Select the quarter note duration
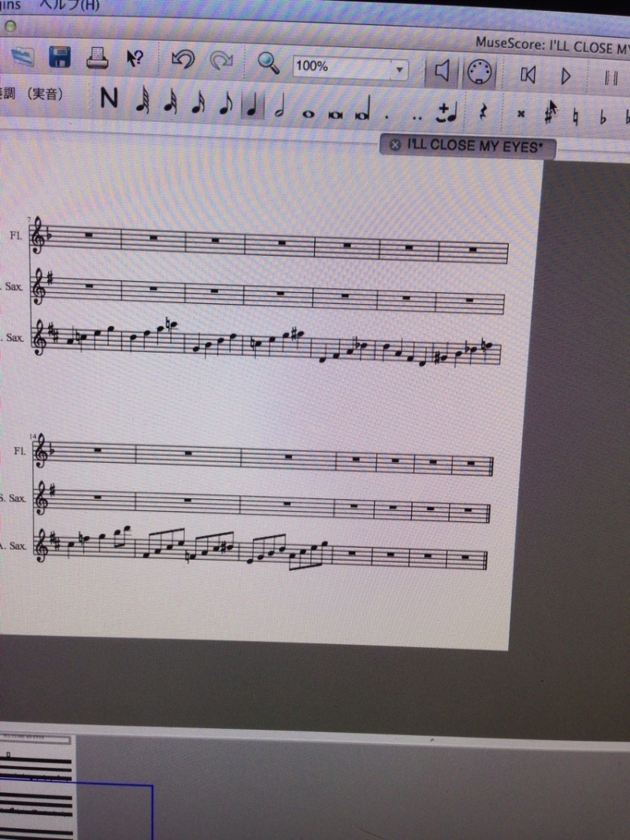 [x=253, y=105]
